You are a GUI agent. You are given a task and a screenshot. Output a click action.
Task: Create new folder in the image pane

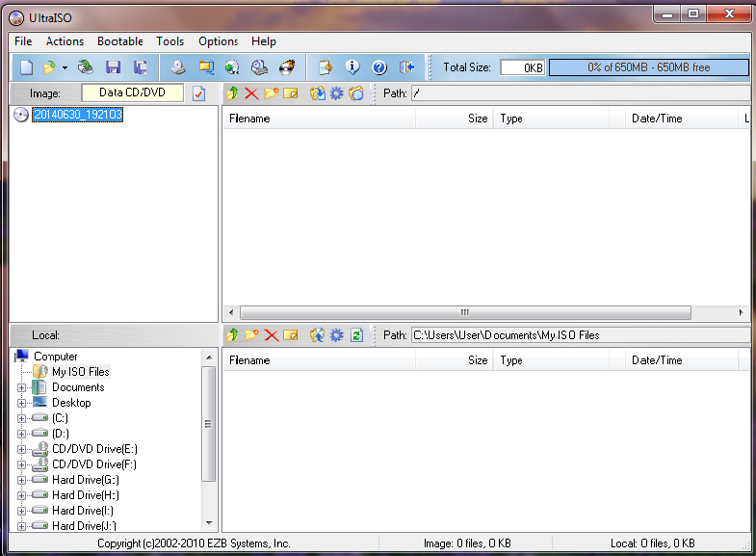tap(271, 93)
